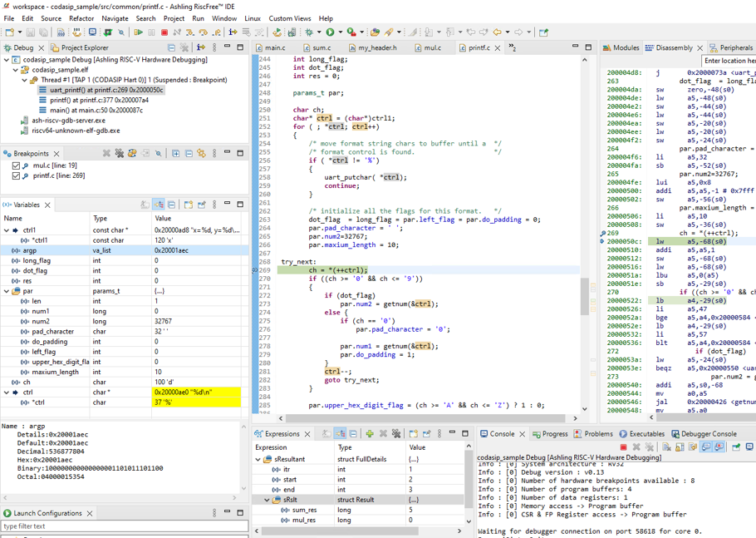
Task: Click the Back navigation arrow in toolbar
Action: 497,32
